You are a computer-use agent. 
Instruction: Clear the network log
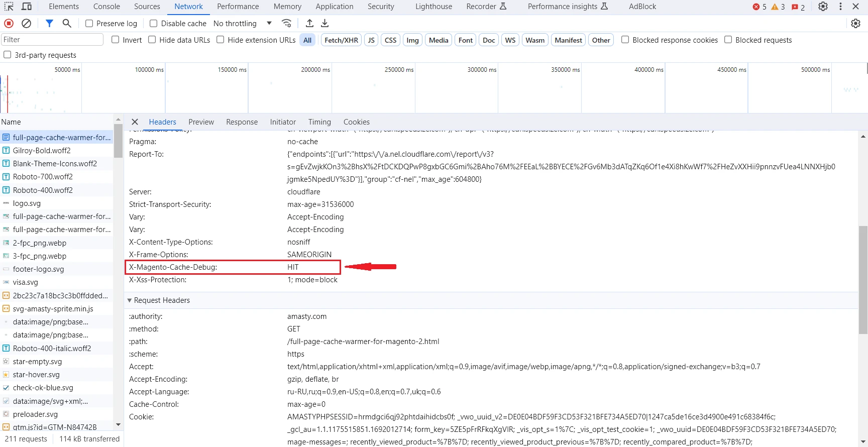[27, 23]
